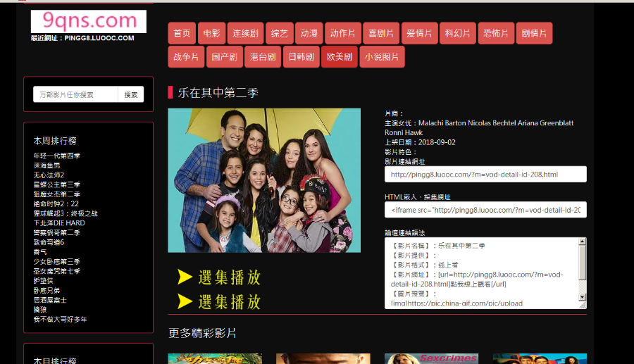
Task: Open the Sexcrimes recommended film thumbnail
Action: [x=431, y=359]
